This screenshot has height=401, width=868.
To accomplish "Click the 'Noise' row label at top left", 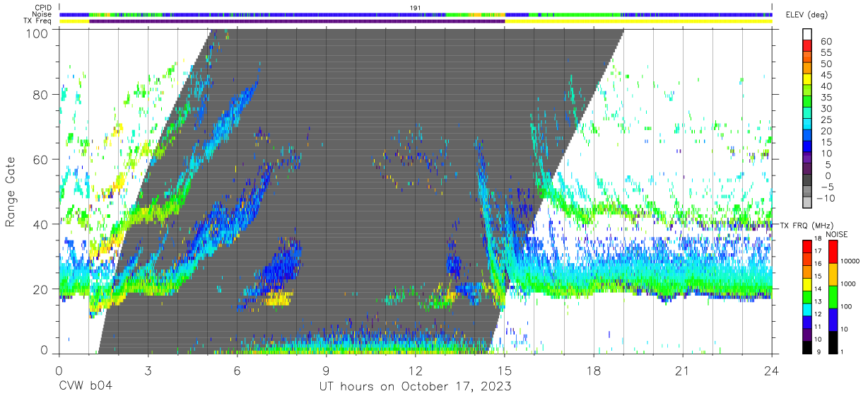I will [x=42, y=14].
